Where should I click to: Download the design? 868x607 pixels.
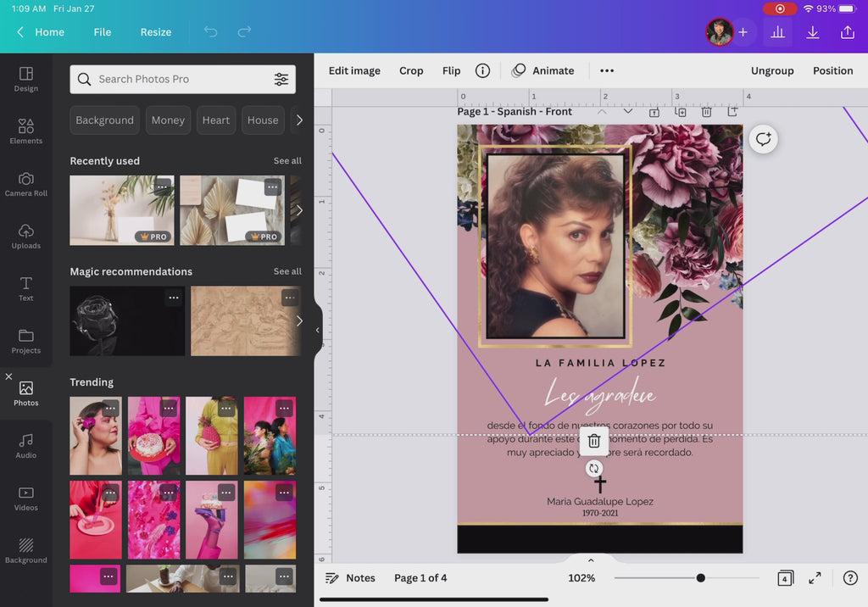[813, 32]
